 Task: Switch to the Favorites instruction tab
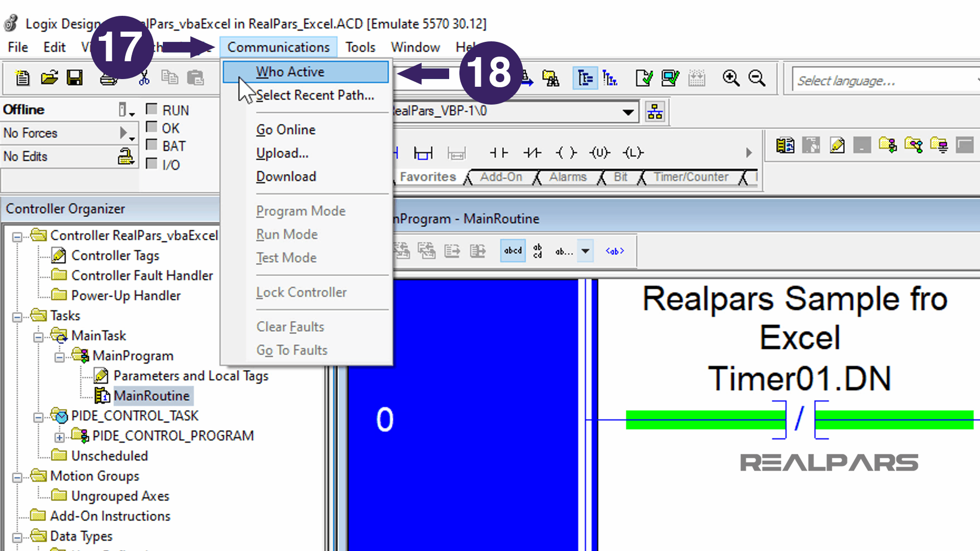tap(428, 177)
